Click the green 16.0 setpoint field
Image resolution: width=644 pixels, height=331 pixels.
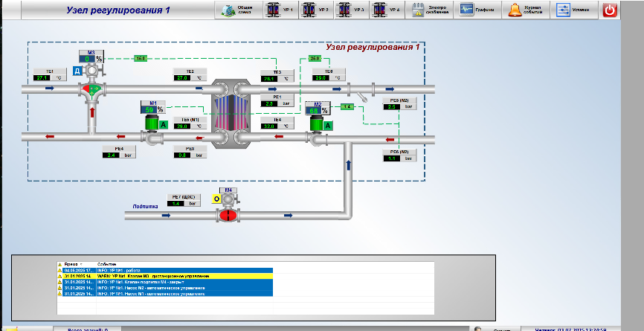tap(141, 57)
